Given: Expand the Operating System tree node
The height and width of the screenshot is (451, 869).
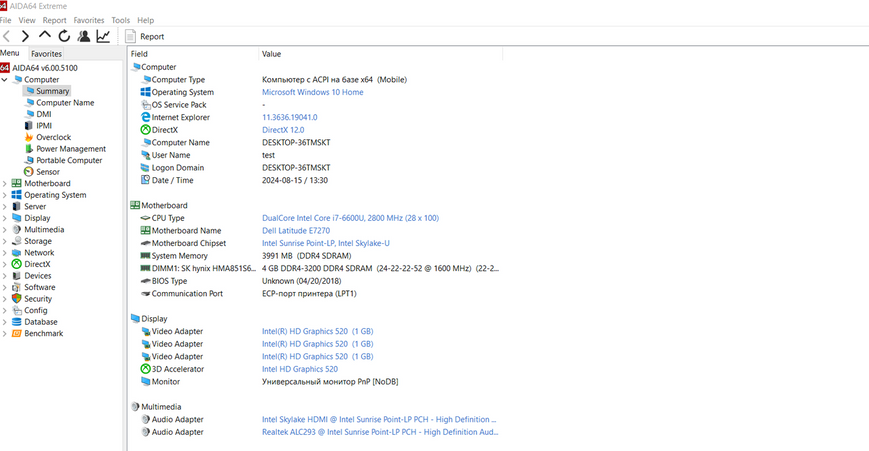Looking at the screenshot, I should click(4, 195).
